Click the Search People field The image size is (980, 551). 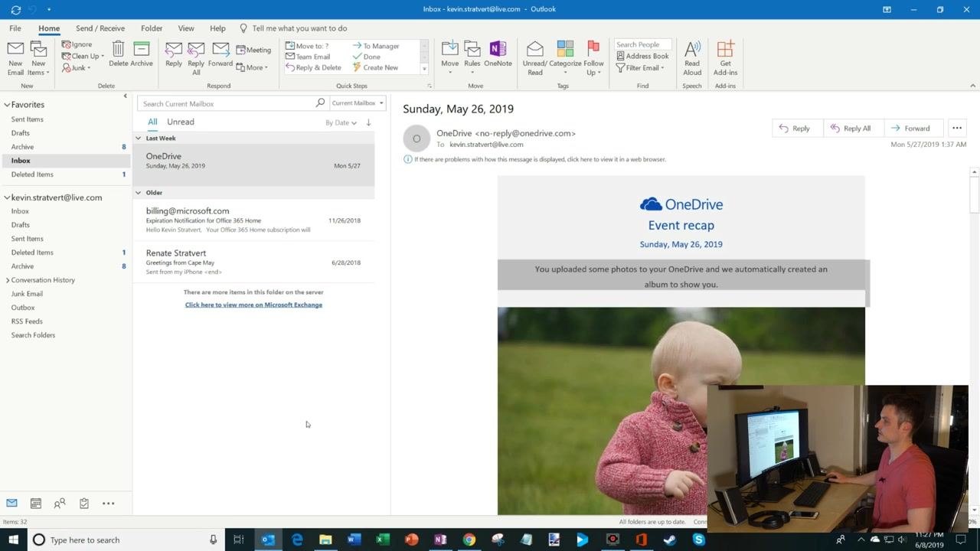(643, 44)
